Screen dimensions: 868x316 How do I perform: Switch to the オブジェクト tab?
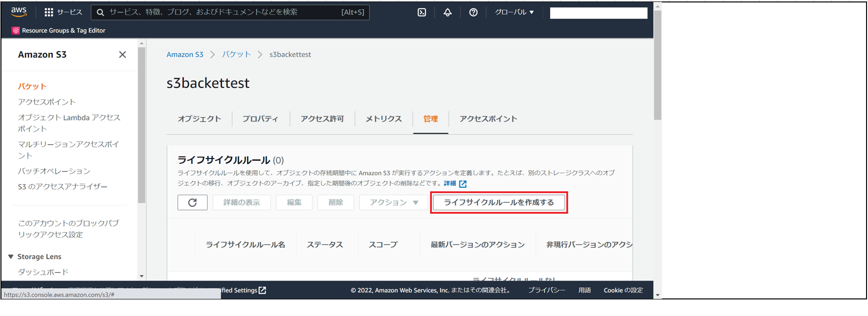tap(199, 118)
